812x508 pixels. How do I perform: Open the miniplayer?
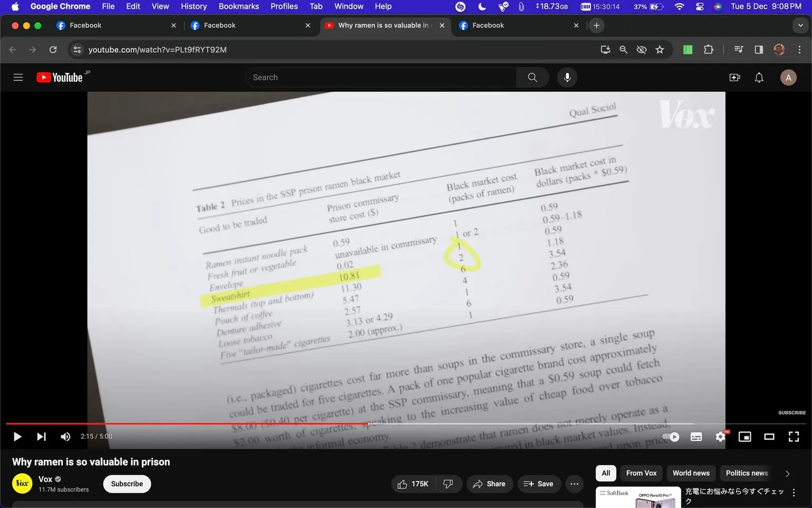[x=745, y=437]
